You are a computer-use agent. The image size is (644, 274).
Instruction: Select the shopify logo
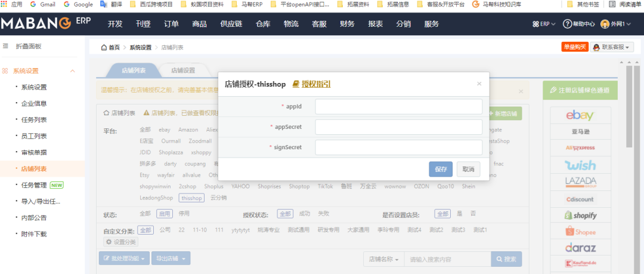580,215
